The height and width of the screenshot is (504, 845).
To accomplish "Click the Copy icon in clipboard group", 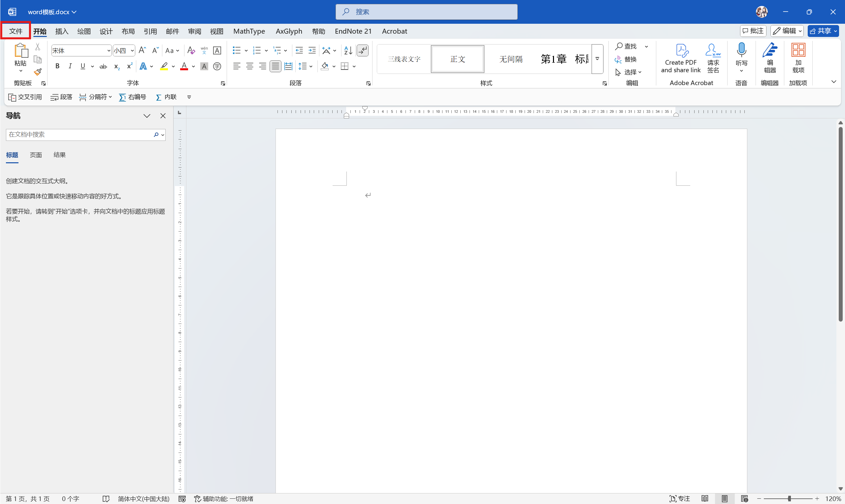I will [x=38, y=59].
